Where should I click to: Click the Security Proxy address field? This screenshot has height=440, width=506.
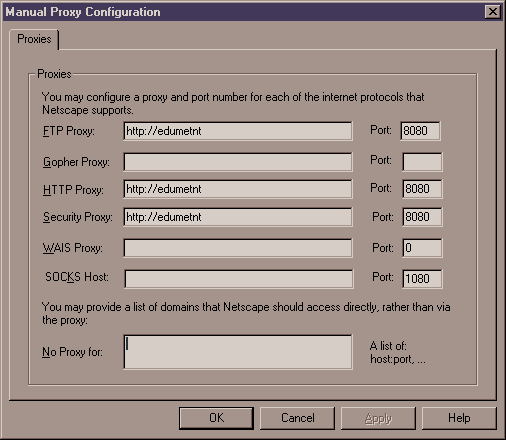pos(238,217)
